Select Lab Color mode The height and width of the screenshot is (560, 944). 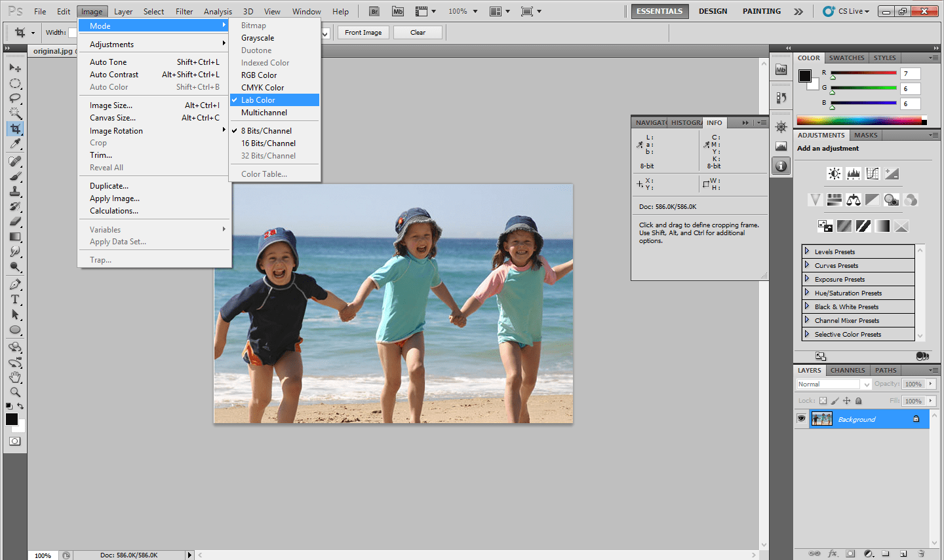point(275,100)
